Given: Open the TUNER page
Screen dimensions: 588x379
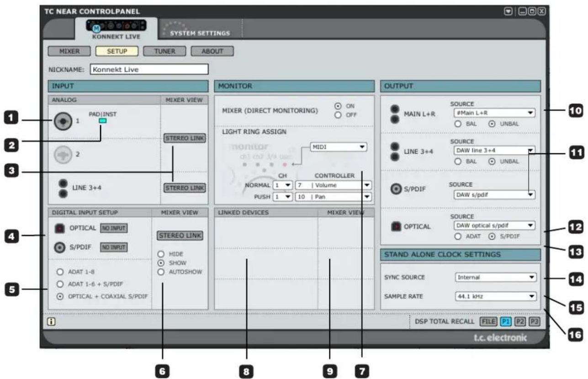Looking at the screenshot, I should [x=164, y=52].
